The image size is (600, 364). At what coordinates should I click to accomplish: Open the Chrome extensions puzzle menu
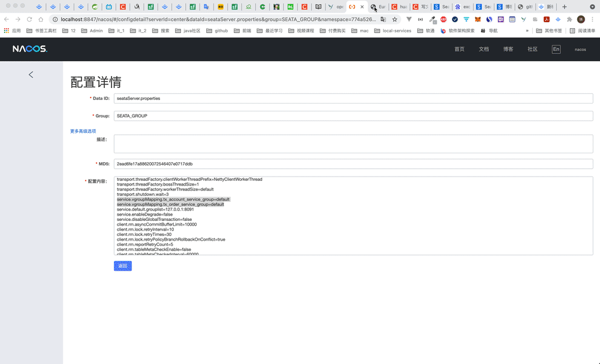[x=569, y=19]
